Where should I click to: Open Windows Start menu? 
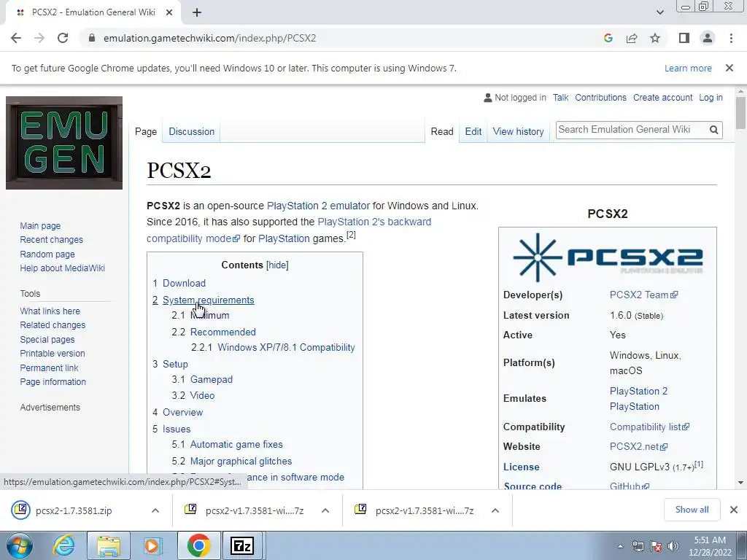tap(20, 545)
